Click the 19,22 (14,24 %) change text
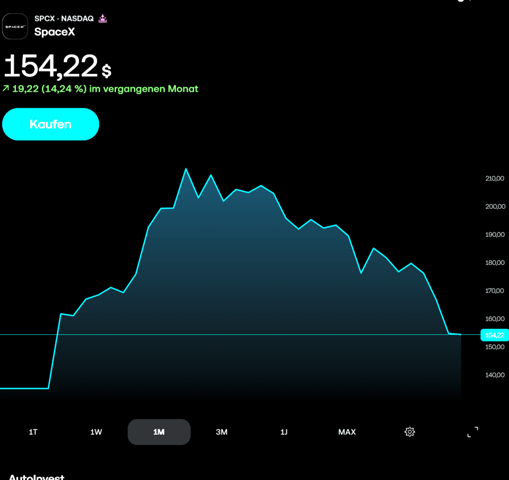 tap(49, 89)
